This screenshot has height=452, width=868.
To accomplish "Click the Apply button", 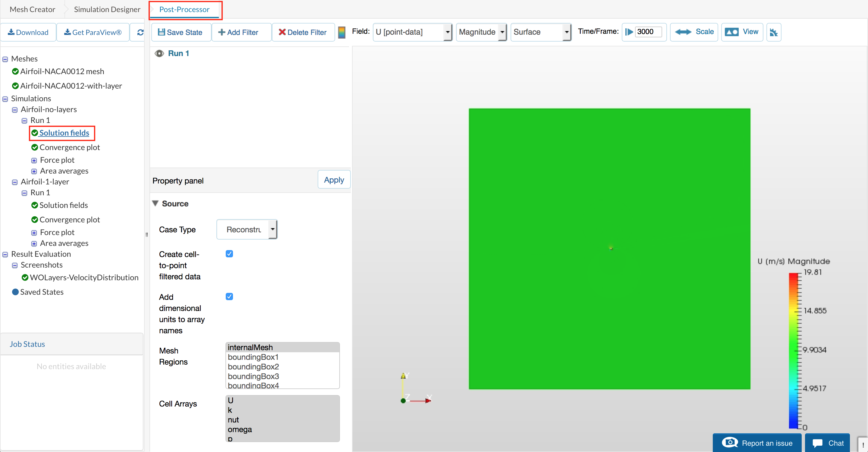I will pos(334,180).
